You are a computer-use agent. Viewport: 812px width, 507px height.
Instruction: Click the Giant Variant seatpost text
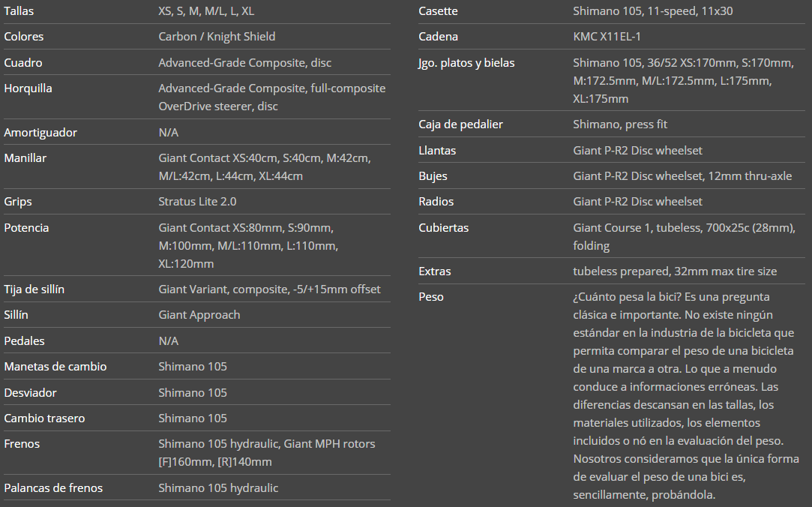pos(269,289)
